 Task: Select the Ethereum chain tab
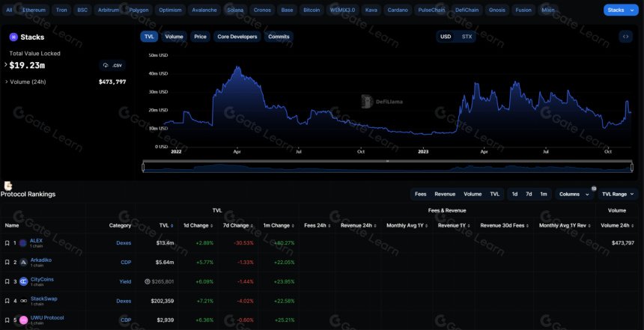pos(34,10)
